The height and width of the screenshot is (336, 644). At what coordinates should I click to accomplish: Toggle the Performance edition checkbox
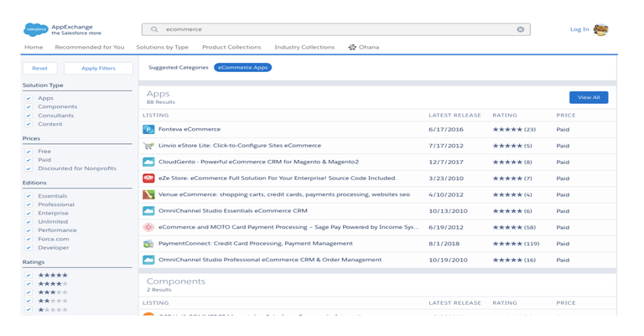click(x=29, y=230)
